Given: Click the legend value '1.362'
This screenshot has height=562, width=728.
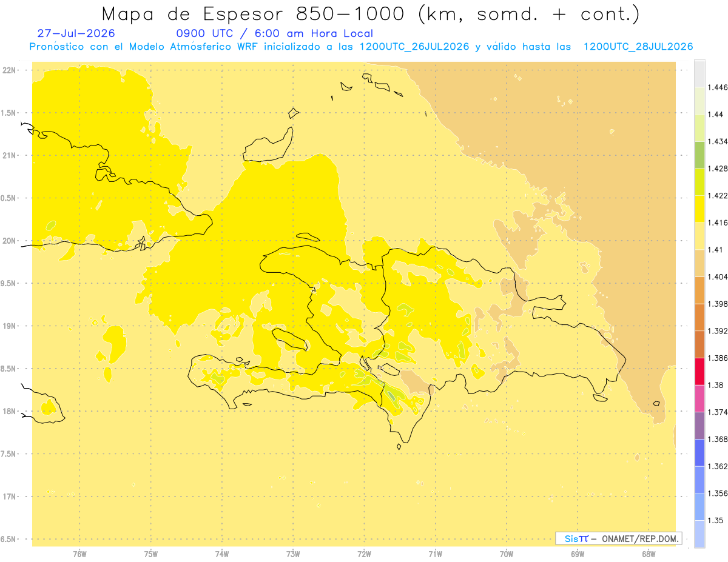Looking at the screenshot, I should coord(718,466).
